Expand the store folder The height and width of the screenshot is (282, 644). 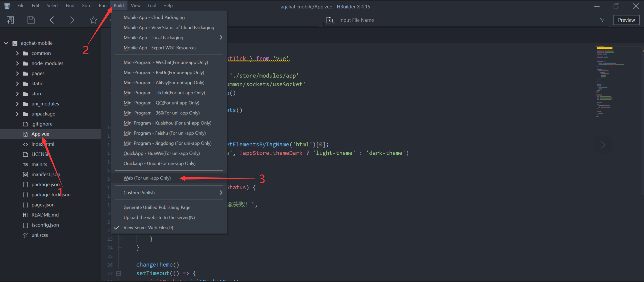[17, 94]
